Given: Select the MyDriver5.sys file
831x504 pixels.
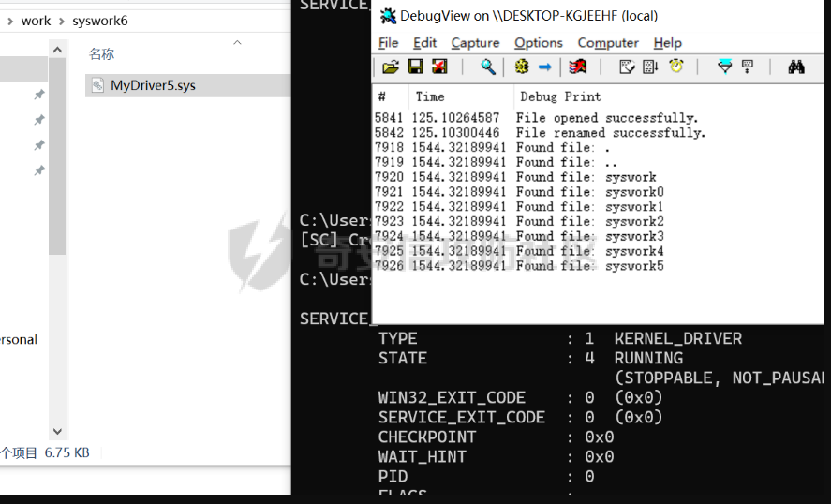Looking at the screenshot, I should [x=152, y=85].
